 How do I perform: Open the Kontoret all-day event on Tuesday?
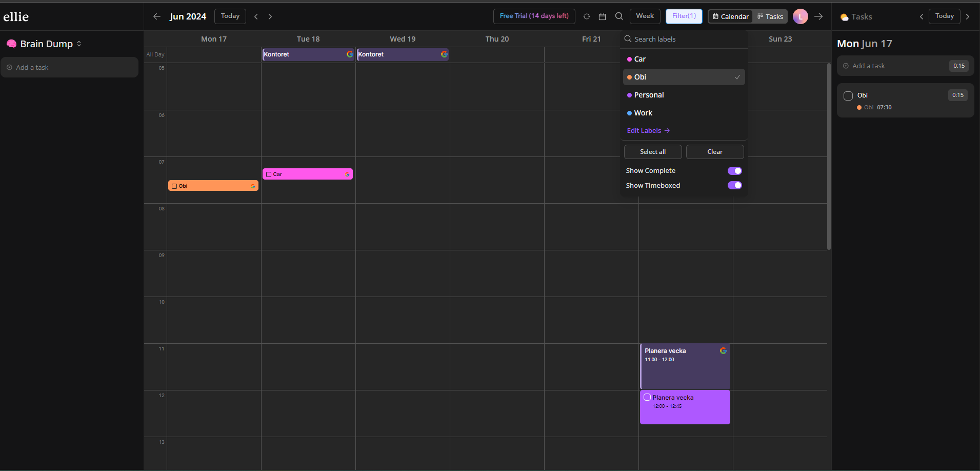(308, 54)
